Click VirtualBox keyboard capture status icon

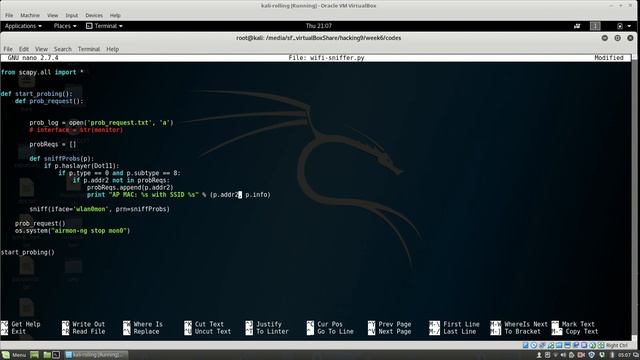pyautogui.click(x=601, y=345)
